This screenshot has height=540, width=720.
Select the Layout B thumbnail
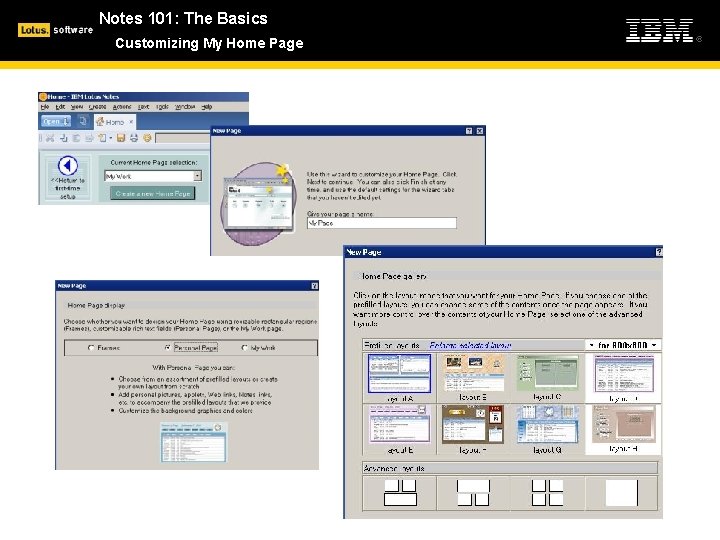tap(472, 373)
